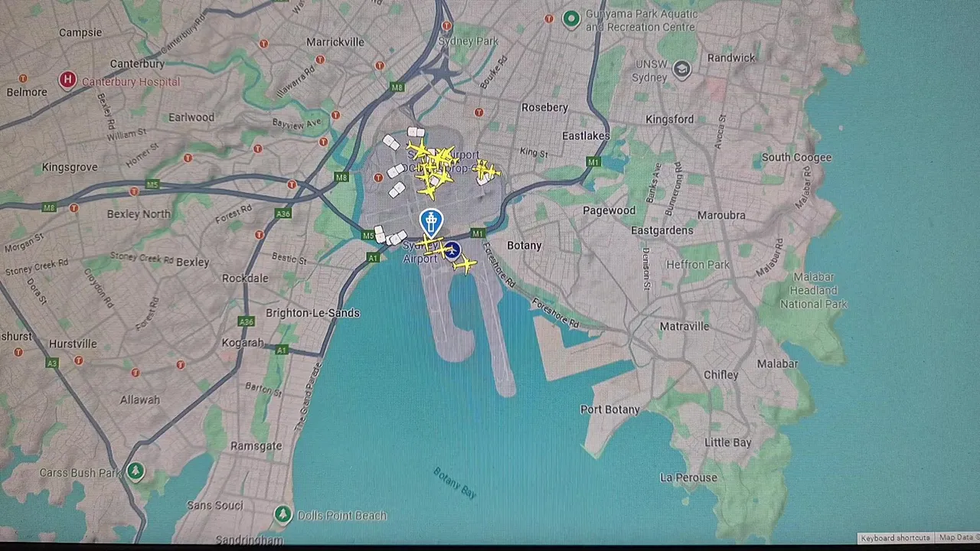This screenshot has height=551, width=980.
Task: Select the Carss Bush Park tree icon
Action: [x=136, y=471]
